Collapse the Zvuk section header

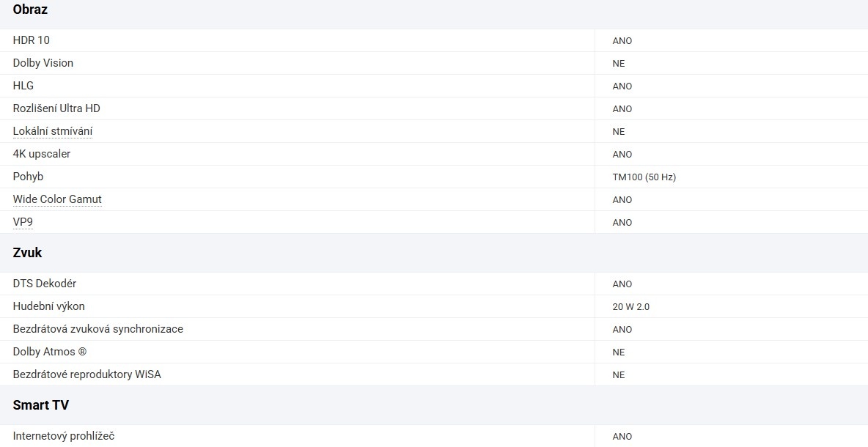28,253
